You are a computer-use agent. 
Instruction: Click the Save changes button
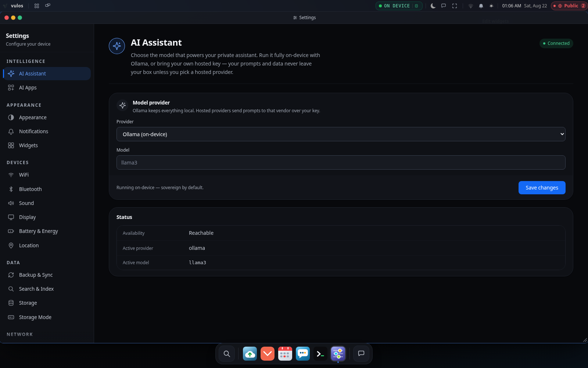tap(542, 188)
